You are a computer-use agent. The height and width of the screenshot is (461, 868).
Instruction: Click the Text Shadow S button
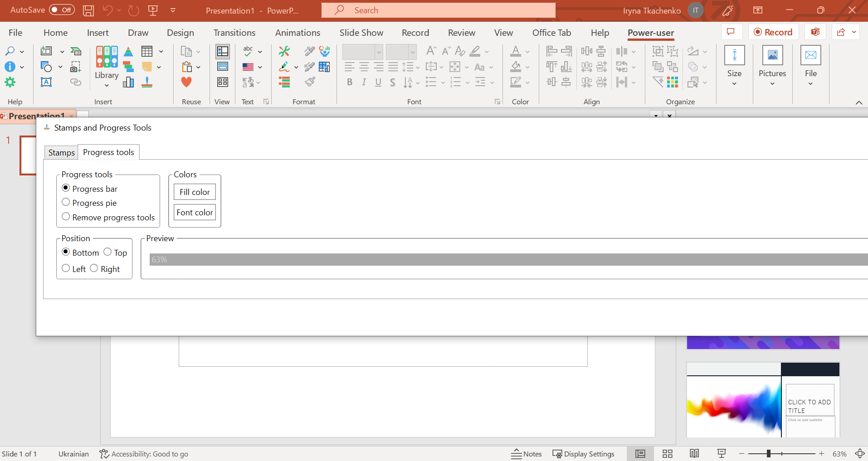[393, 82]
